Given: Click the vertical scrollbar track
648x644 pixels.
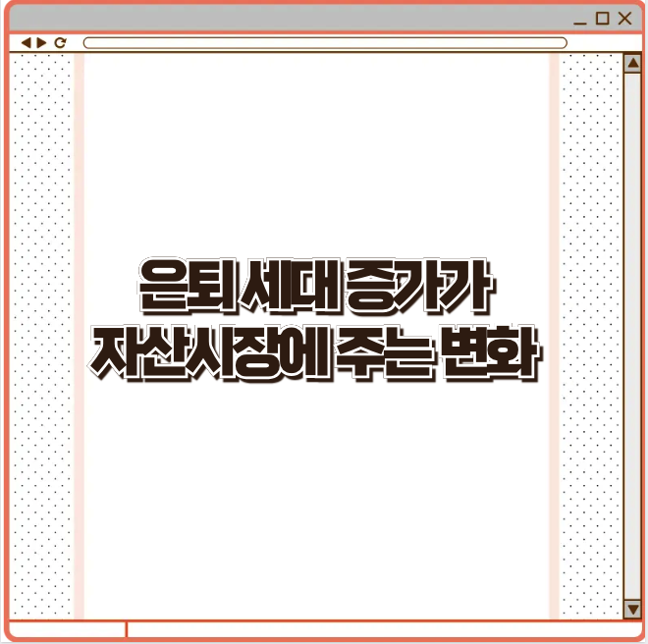Looking at the screenshot, I should click(632, 336).
